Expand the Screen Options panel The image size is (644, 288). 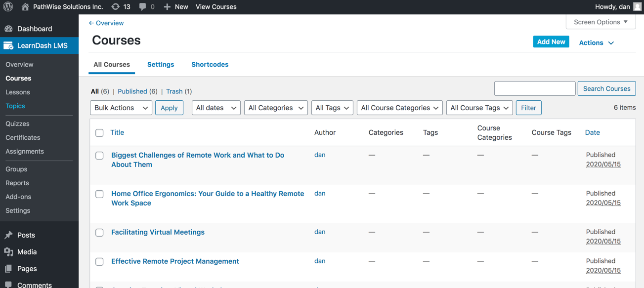point(601,22)
